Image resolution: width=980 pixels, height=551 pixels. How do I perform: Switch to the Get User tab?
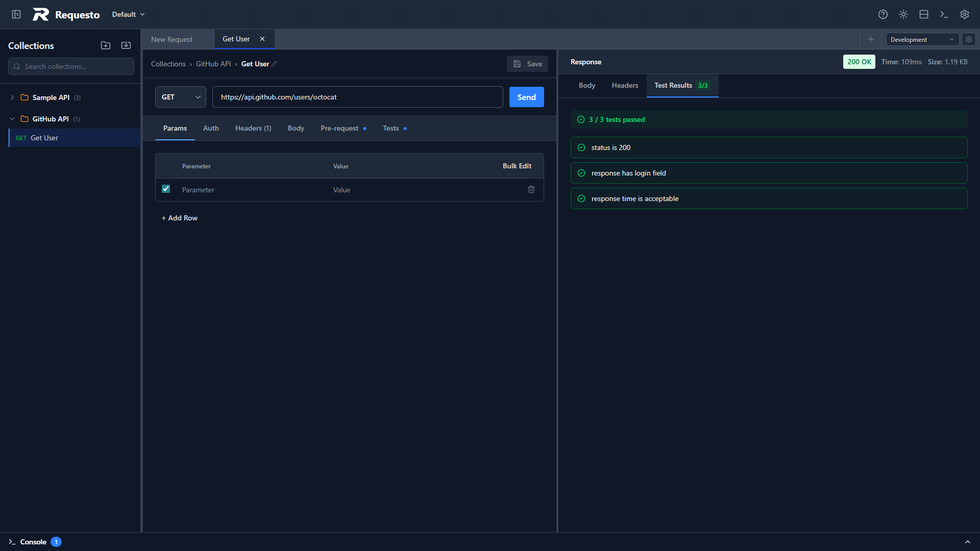236,39
